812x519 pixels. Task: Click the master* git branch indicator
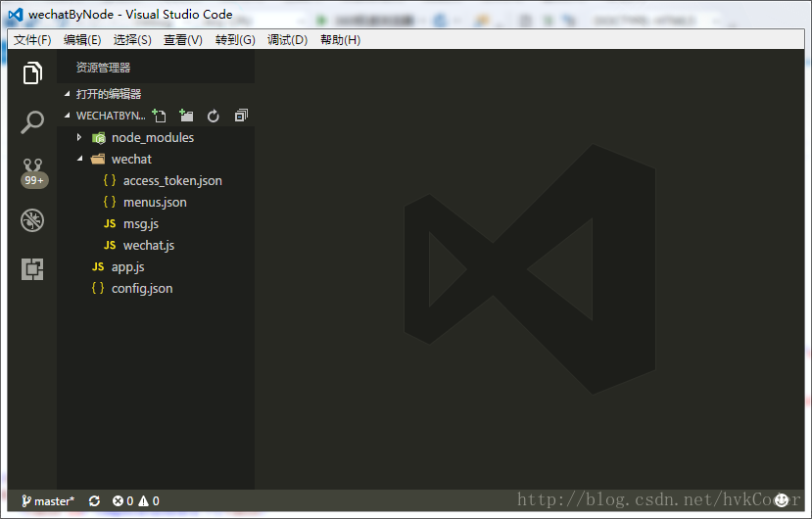tap(48, 500)
